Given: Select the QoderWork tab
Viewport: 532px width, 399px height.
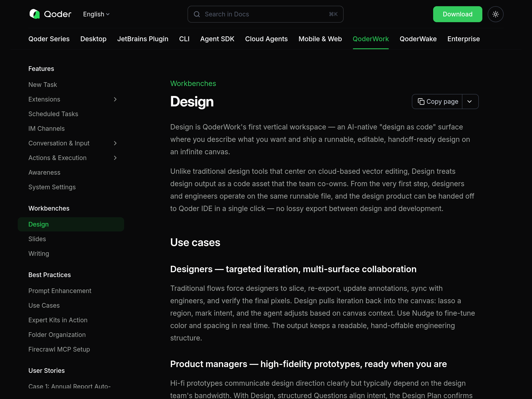Looking at the screenshot, I should (371, 39).
